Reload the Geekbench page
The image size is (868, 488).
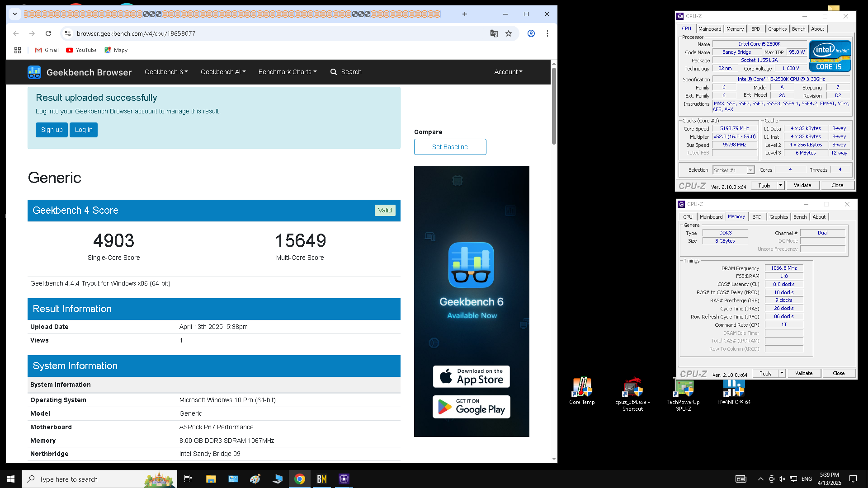[48, 33]
